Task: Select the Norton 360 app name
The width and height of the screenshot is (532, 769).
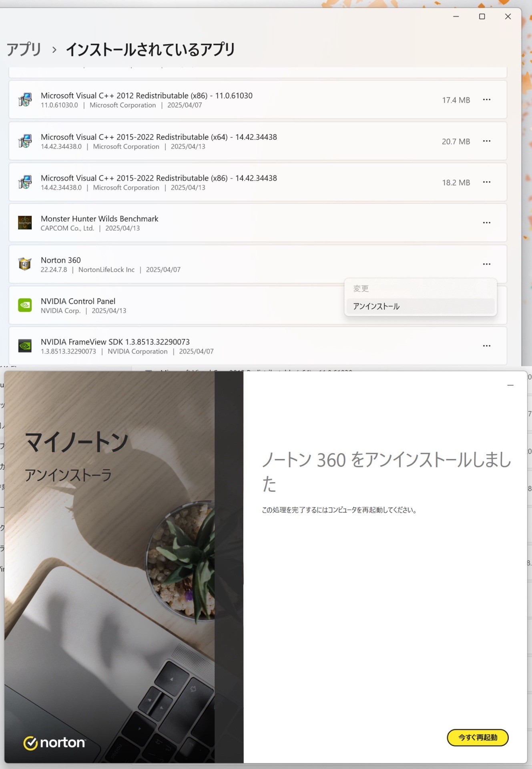Action: [x=61, y=260]
